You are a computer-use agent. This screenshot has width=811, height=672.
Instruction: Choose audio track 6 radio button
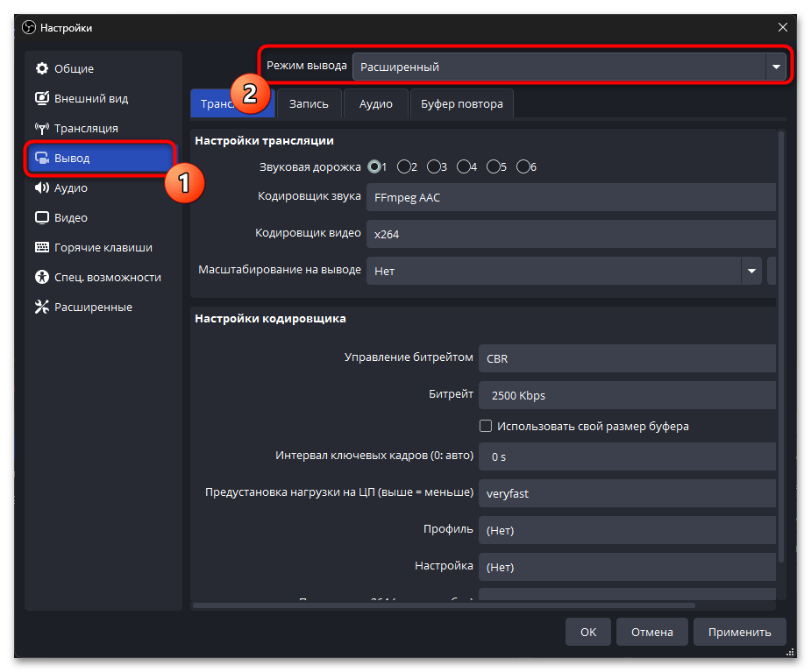point(523,166)
